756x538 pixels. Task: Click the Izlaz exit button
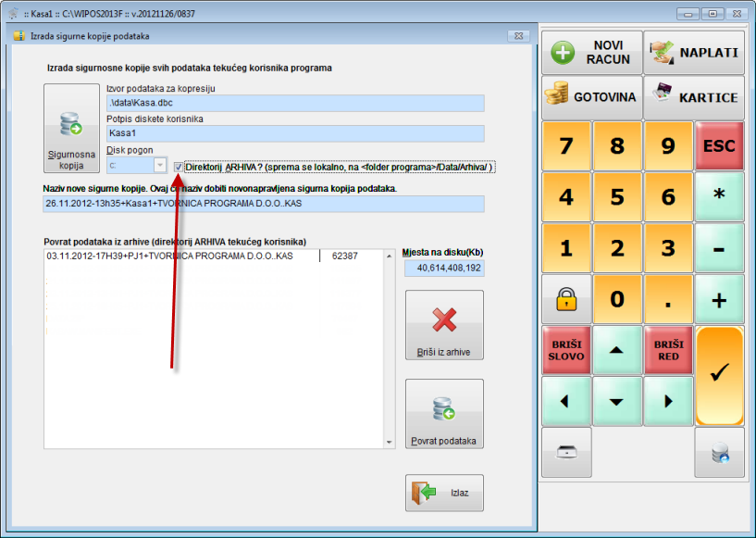(444, 493)
